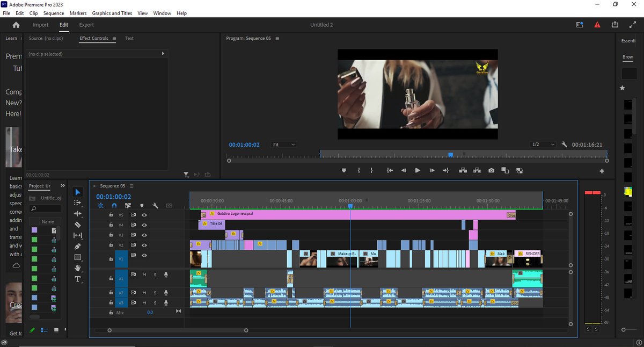Toggle Snap in Timeline magnet
This screenshot has width=644, height=347.
pos(114,205)
